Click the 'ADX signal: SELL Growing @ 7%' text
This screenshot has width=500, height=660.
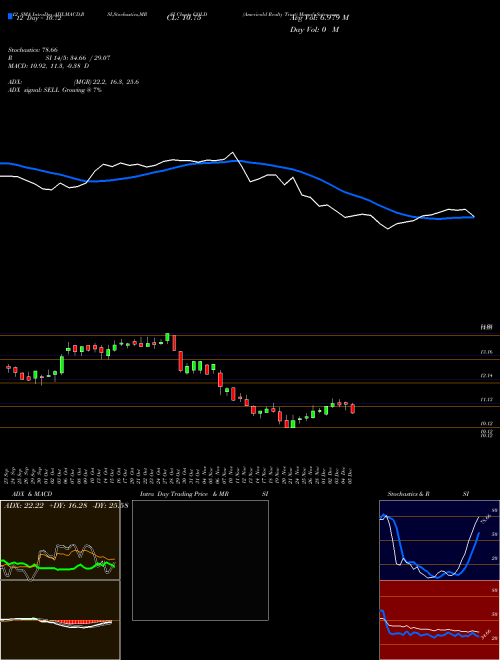coord(55,90)
